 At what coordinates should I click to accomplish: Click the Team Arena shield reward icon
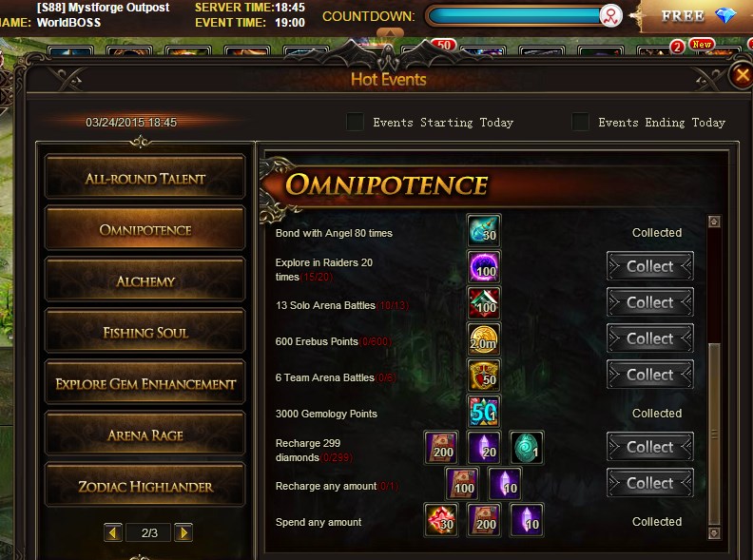[x=484, y=376]
